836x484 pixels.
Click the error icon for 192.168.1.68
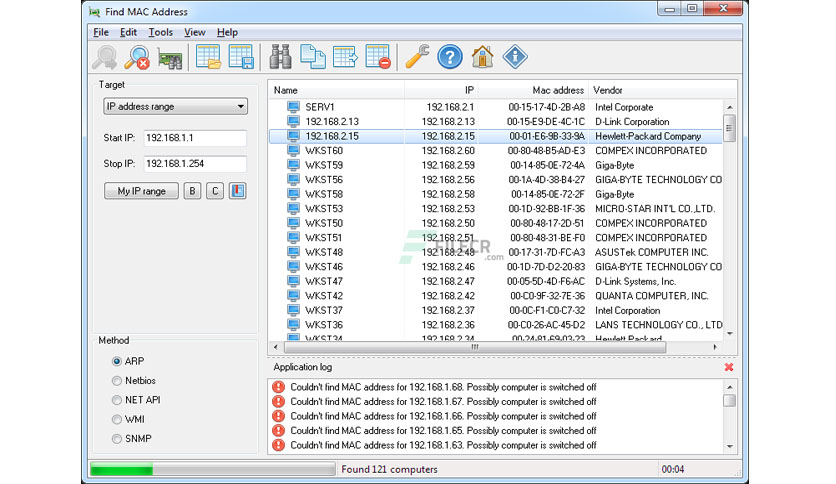(278, 387)
